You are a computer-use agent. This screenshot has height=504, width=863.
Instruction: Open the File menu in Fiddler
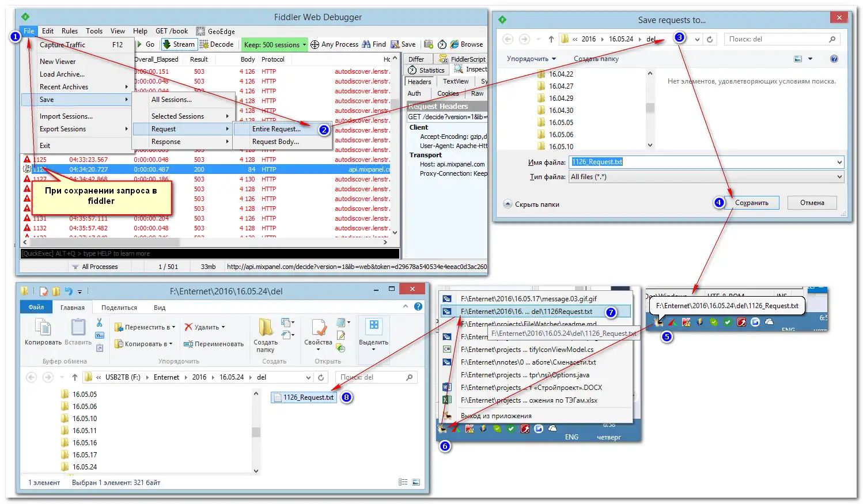pos(29,31)
